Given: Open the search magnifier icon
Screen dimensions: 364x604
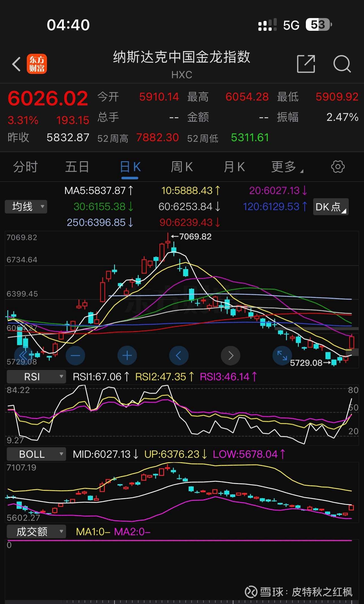Looking at the screenshot, I should [x=342, y=64].
